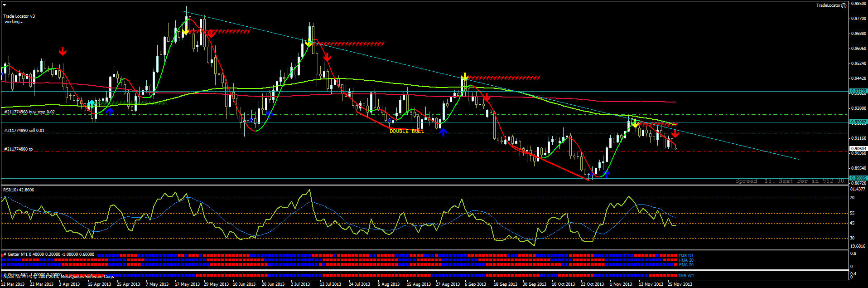Click the RSI level 70 scale label

coord(852,198)
